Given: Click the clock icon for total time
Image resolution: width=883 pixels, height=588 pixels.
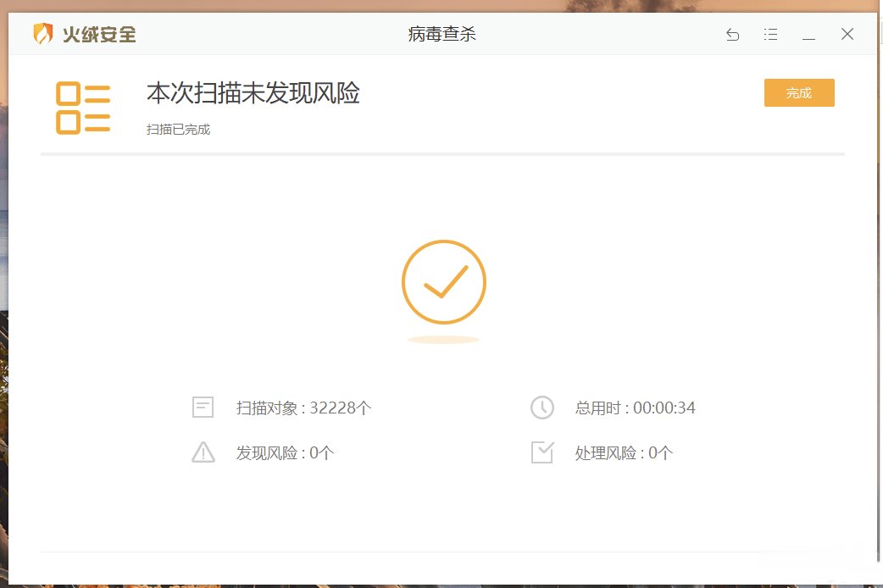Looking at the screenshot, I should (x=541, y=408).
